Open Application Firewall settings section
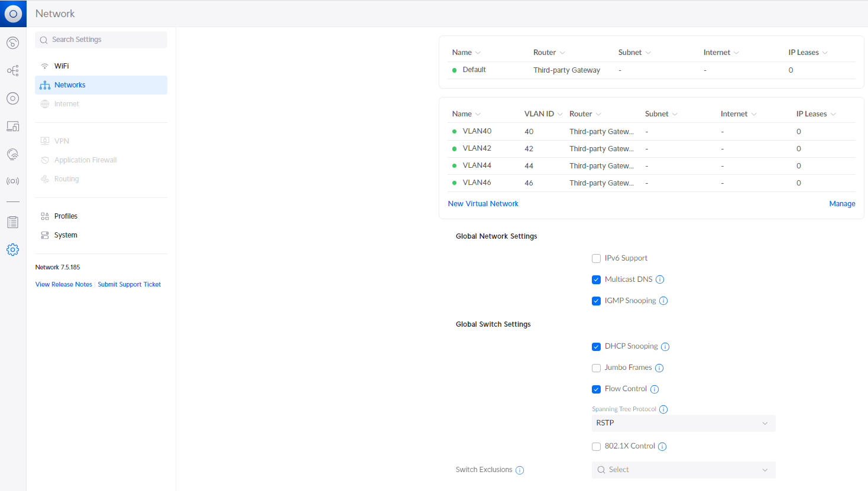Screen dimensions: 868x491 coord(101,160)
